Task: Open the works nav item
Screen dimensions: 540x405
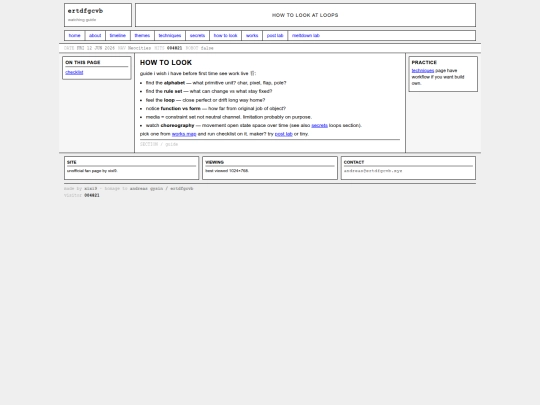Action: (252, 35)
